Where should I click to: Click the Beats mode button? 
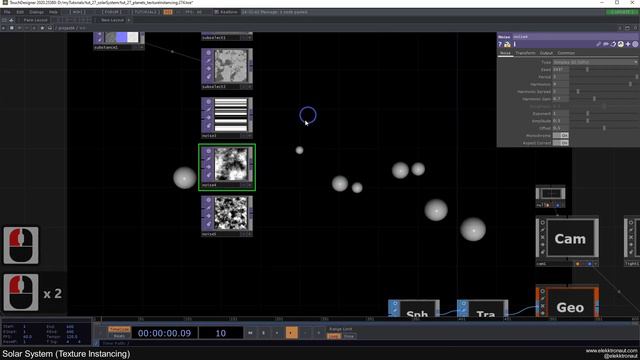(x=119, y=336)
